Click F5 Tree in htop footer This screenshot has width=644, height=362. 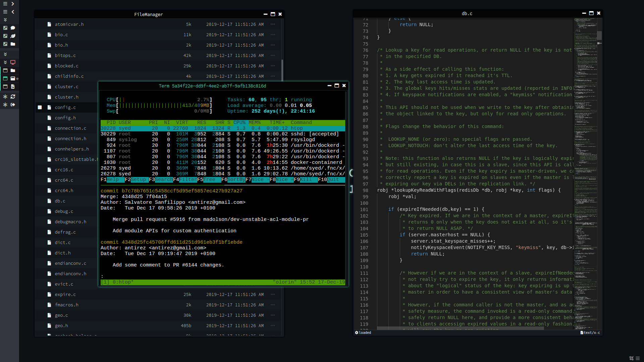209,180
